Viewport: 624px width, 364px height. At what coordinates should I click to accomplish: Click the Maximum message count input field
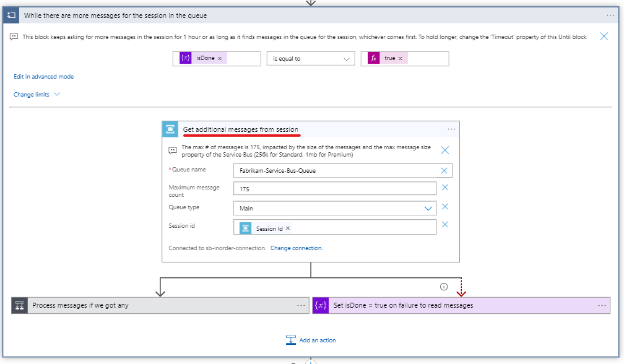click(x=334, y=188)
